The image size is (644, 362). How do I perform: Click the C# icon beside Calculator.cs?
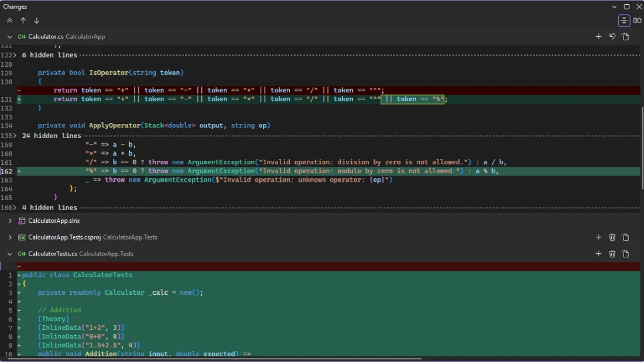[x=22, y=36]
